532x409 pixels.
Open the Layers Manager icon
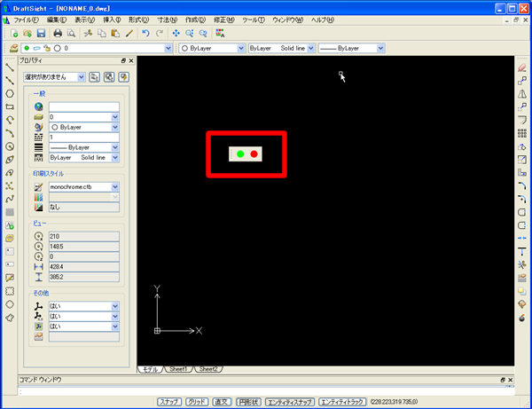point(13,48)
